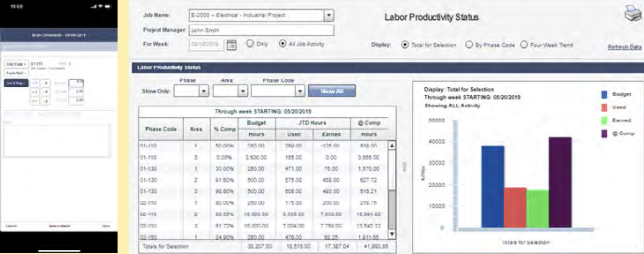Tap Save at bottom right of phone
The height and width of the screenshot is (254, 644).
click(106, 226)
